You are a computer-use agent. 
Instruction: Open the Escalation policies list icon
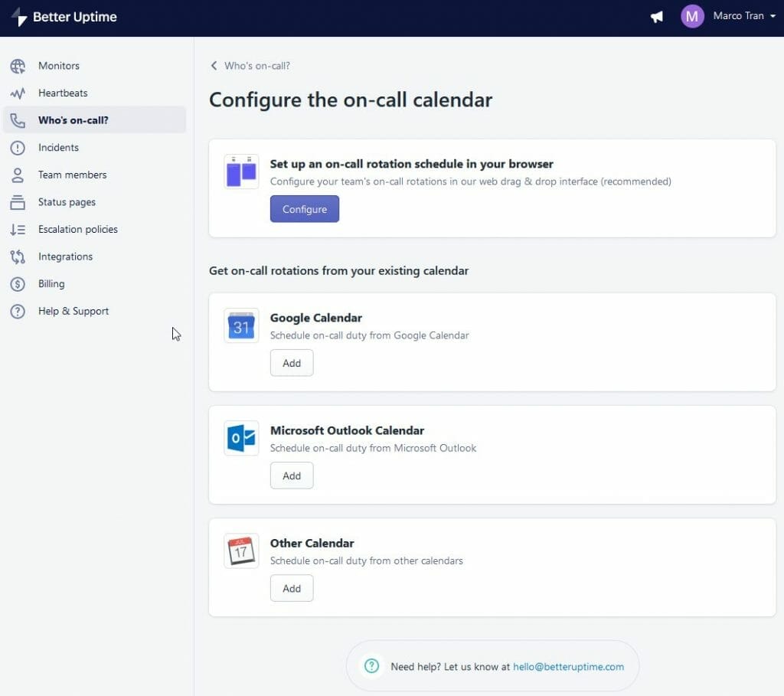coord(18,229)
